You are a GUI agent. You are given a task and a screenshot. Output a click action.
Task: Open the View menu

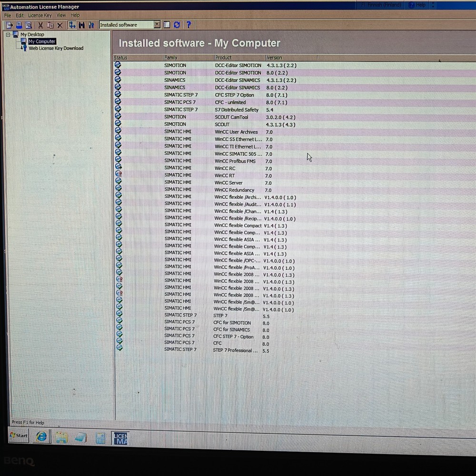(x=60, y=15)
